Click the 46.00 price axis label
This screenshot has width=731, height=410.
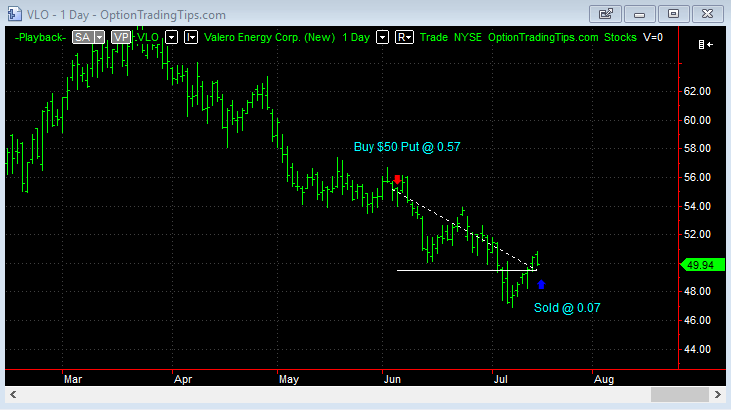pos(697,320)
